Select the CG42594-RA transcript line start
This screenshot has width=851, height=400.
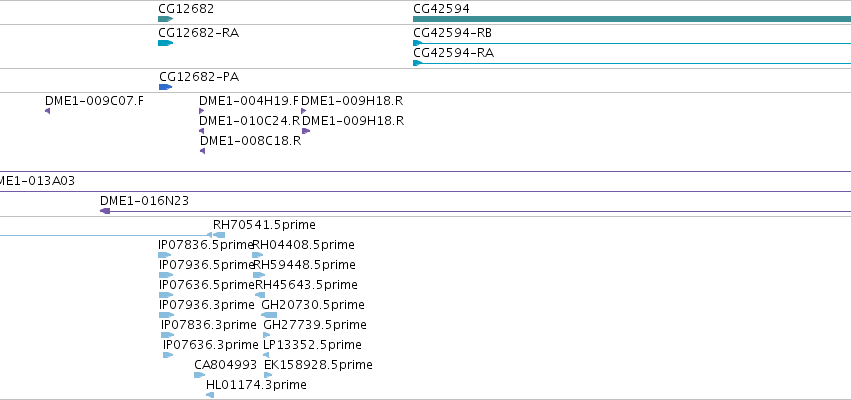417,63
